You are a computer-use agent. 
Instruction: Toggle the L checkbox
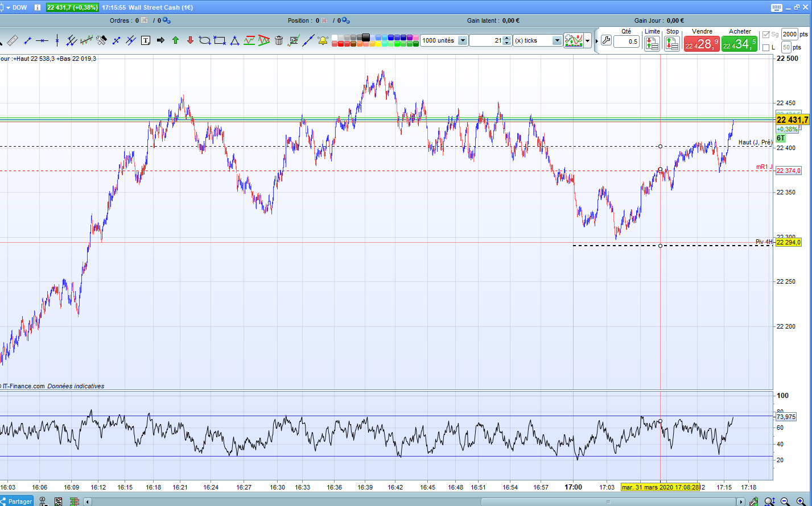pyautogui.click(x=766, y=48)
